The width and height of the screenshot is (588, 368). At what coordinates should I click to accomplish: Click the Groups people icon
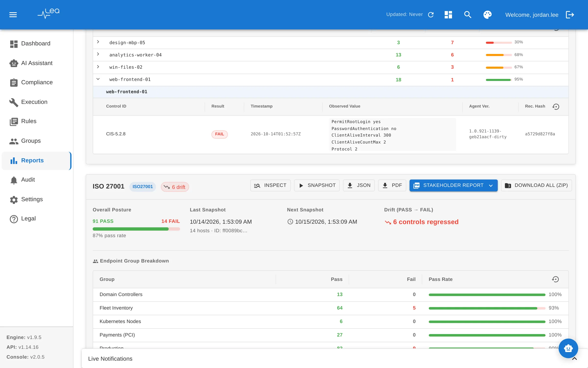(x=14, y=141)
